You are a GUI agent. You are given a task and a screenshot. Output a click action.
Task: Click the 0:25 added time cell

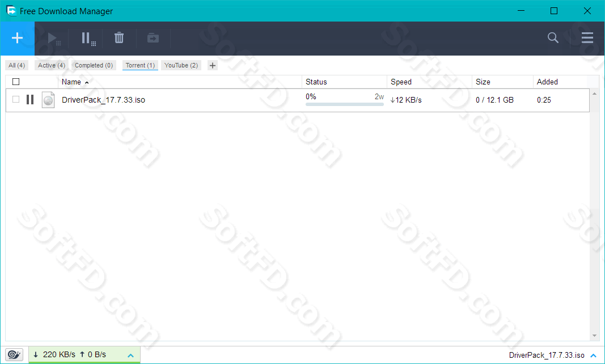[544, 100]
